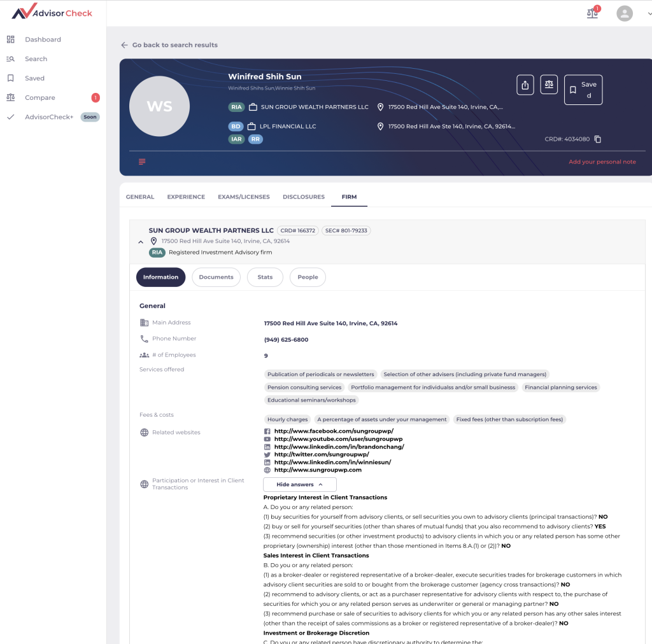
Task: Collapse the firm address chevron
Action: pos(141,241)
